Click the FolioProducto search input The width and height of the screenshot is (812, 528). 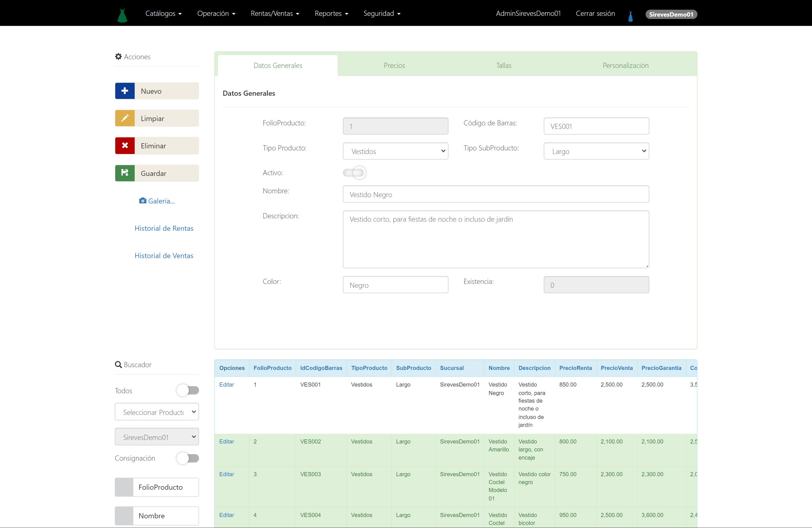(x=166, y=487)
